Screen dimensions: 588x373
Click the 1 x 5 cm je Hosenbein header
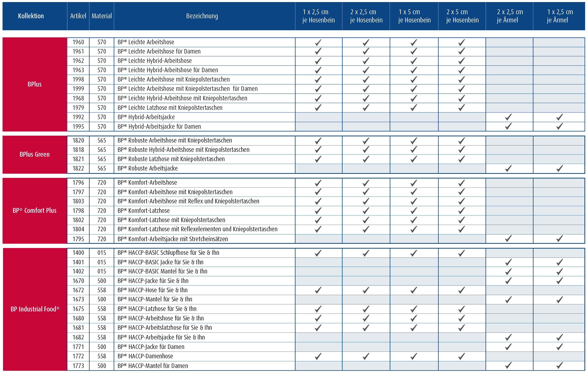point(414,16)
